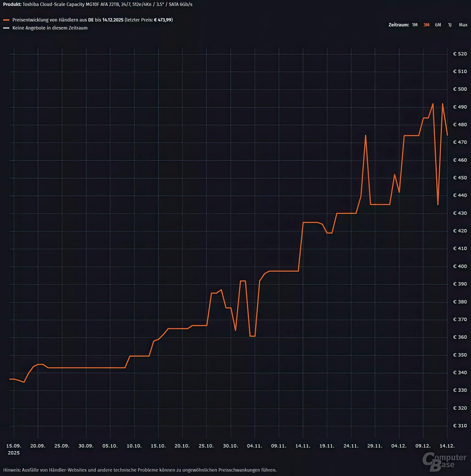The height and width of the screenshot is (476, 471).
Task: Select the 1M time range
Action: click(415, 25)
